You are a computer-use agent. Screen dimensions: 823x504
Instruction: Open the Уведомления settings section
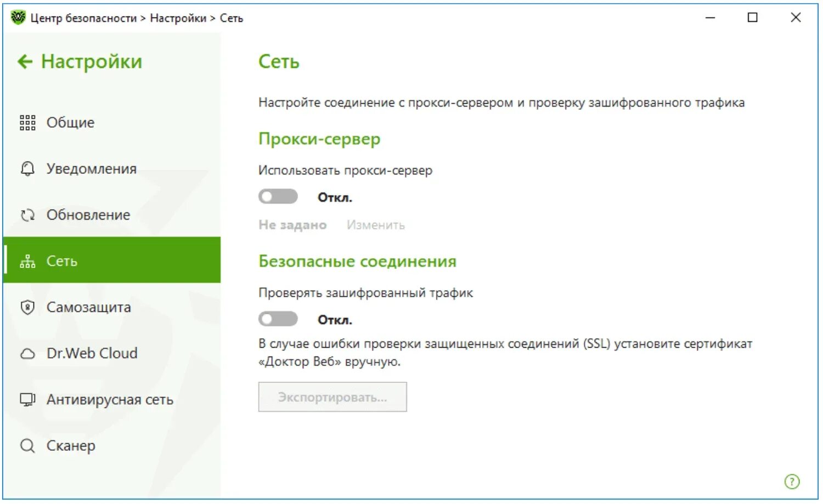pyautogui.click(x=112, y=169)
